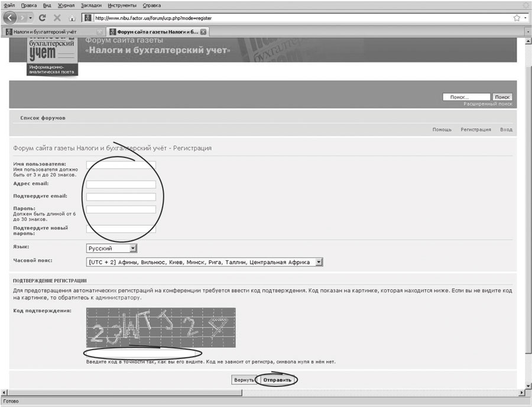Click into the Адрес email field
Viewport: 532px width, 407px height.
coord(121,185)
